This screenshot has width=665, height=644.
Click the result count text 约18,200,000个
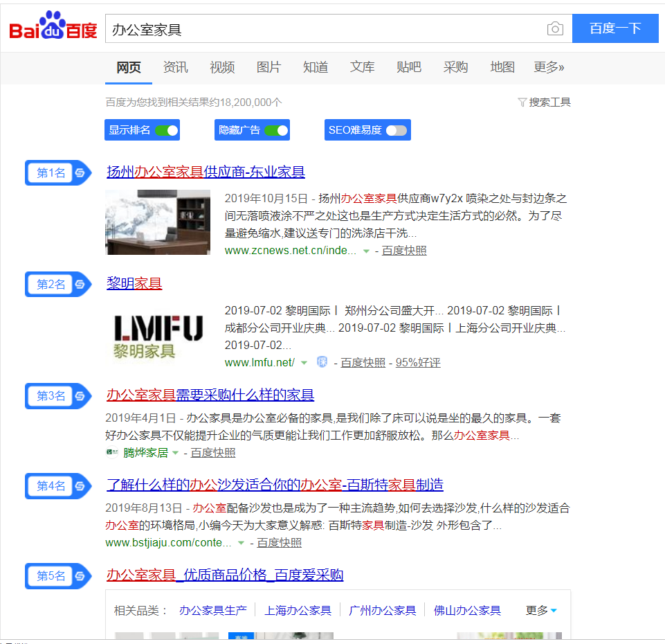[x=245, y=102]
